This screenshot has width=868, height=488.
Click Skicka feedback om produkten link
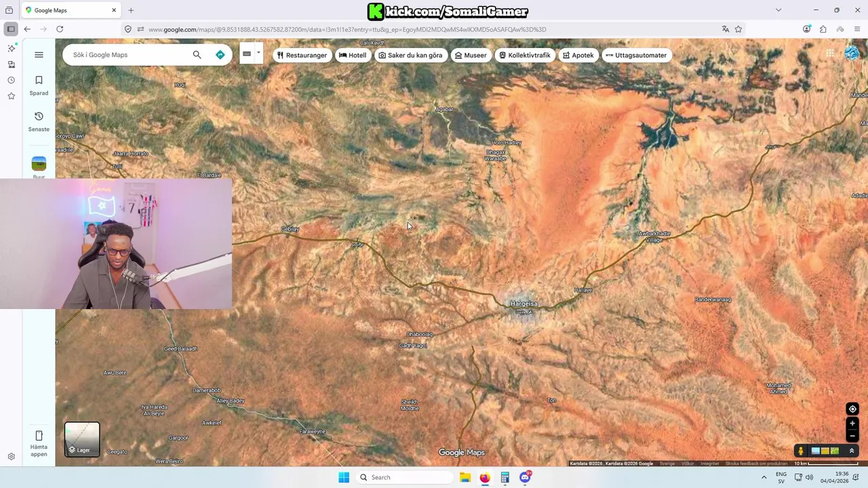click(x=756, y=464)
